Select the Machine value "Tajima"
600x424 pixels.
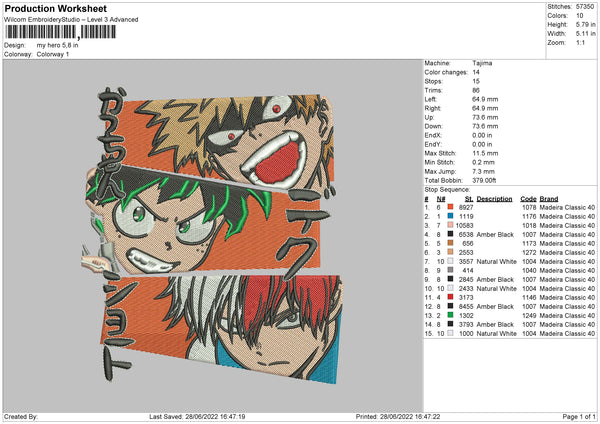pyautogui.click(x=482, y=63)
